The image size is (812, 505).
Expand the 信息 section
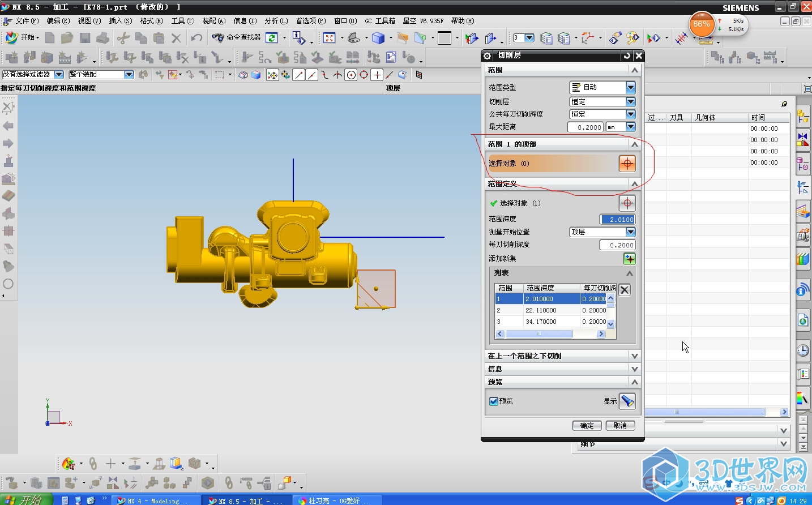pyautogui.click(x=634, y=369)
